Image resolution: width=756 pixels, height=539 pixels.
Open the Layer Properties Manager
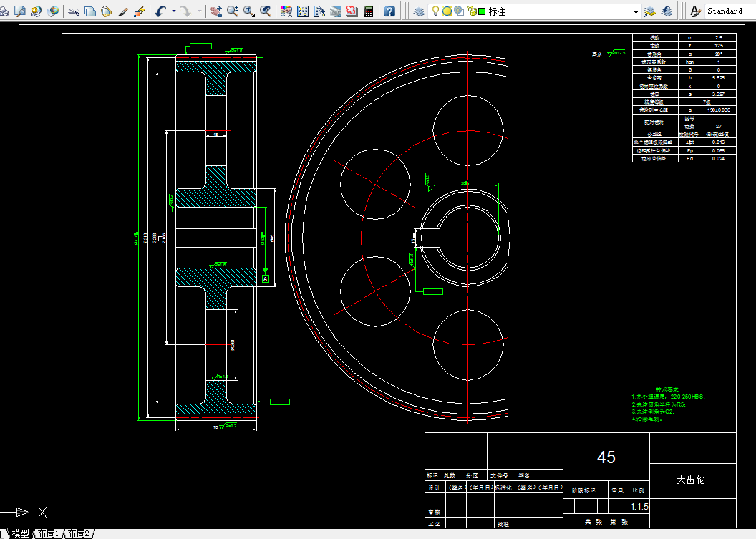click(x=419, y=11)
